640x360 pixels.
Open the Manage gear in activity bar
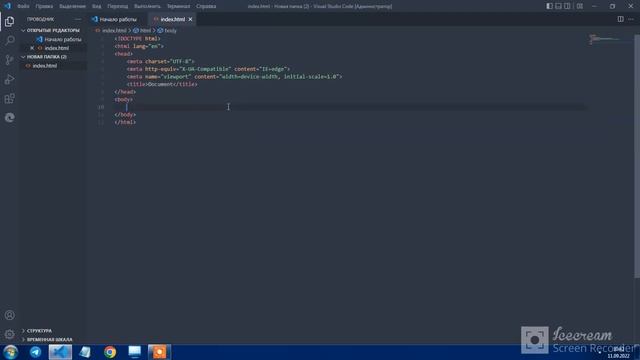pyautogui.click(x=9, y=334)
